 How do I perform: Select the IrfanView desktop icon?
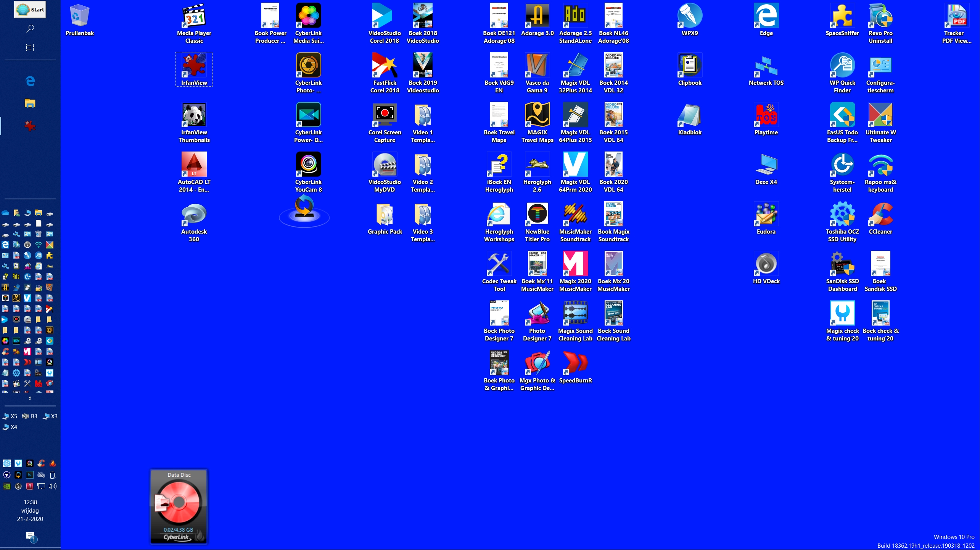pyautogui.click(x=194, y=70)
